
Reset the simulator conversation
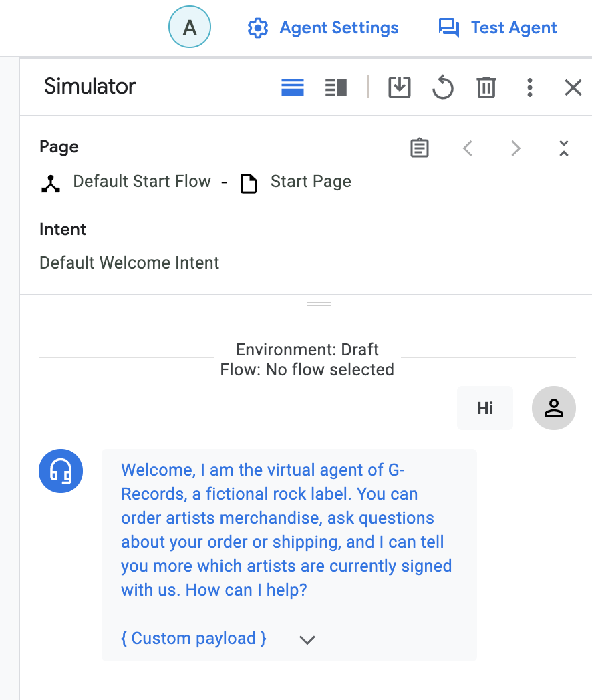pyautogui.click(x=442, y=87)
